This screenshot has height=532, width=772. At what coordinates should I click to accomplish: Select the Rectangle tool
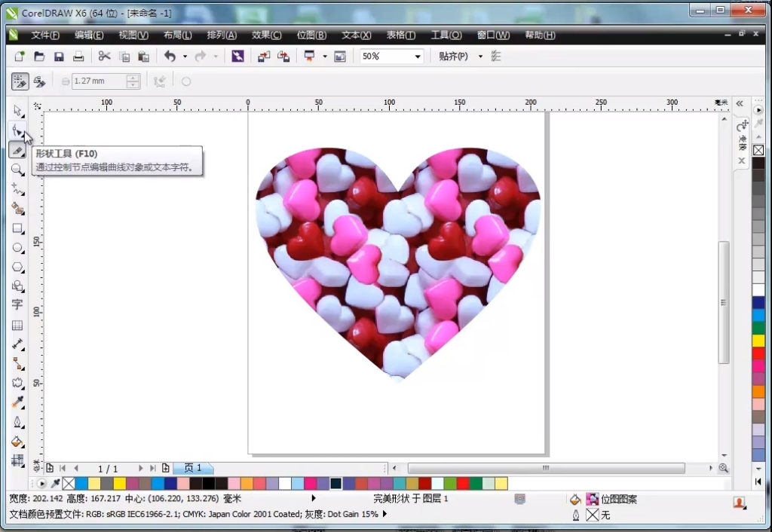(18, 228)
